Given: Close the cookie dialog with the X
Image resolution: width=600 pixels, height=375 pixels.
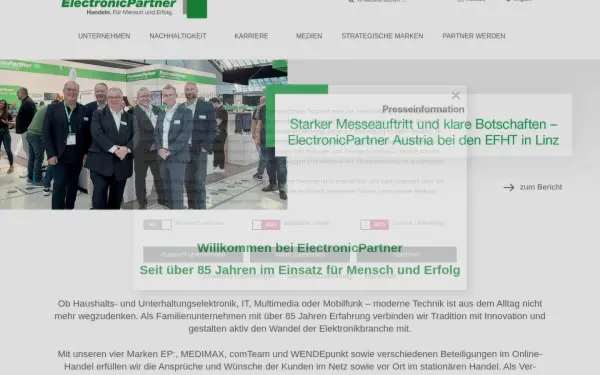Looking at the screenshot, I should coord(455,95).
